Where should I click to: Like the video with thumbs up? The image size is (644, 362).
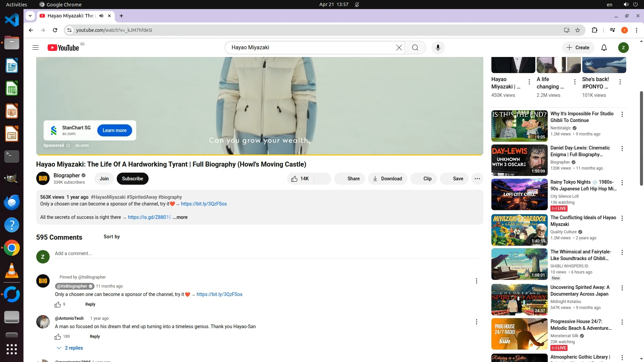point(300,179)
